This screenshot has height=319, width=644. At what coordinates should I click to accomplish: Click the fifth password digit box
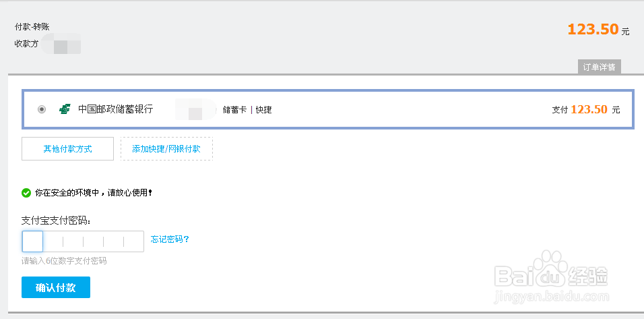113,241
